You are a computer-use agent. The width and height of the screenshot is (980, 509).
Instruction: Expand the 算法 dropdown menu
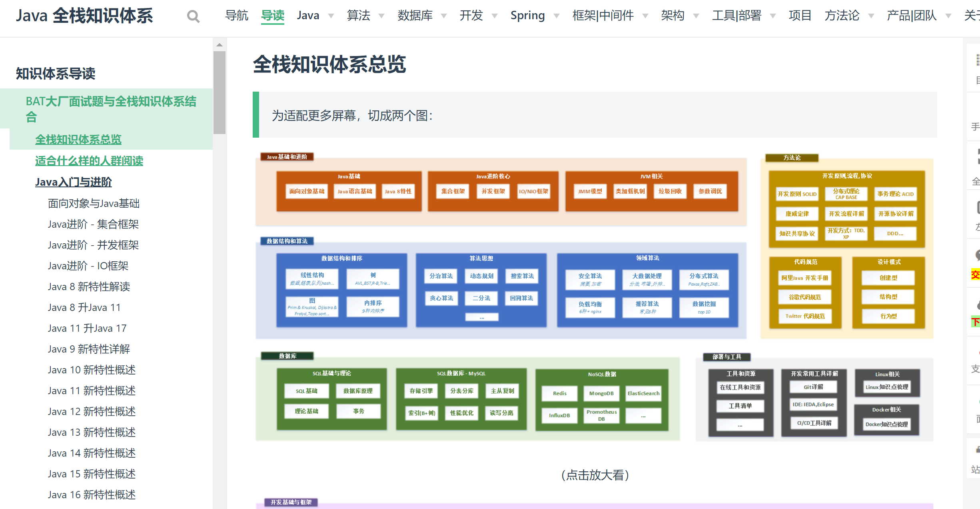(x=365, y=16)
